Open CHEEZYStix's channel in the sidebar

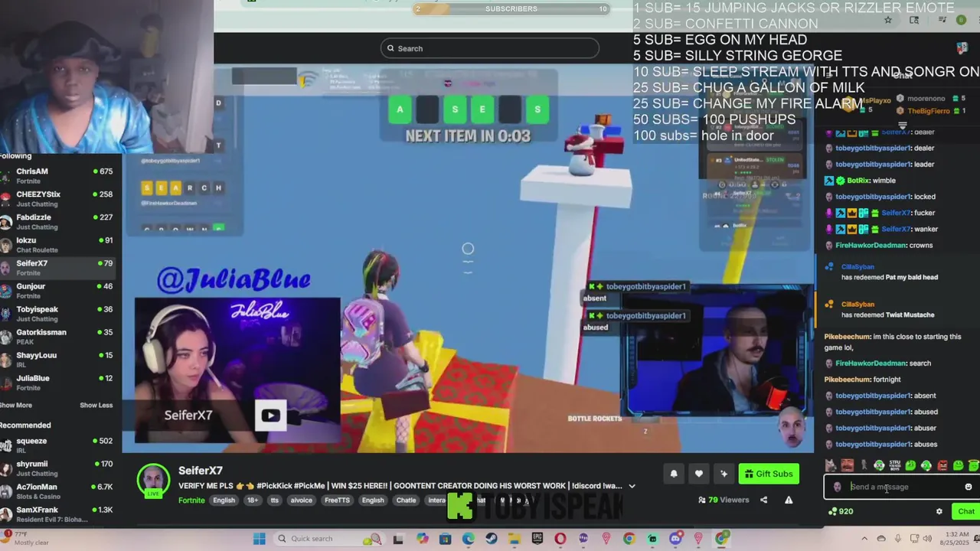pos(57,199)
